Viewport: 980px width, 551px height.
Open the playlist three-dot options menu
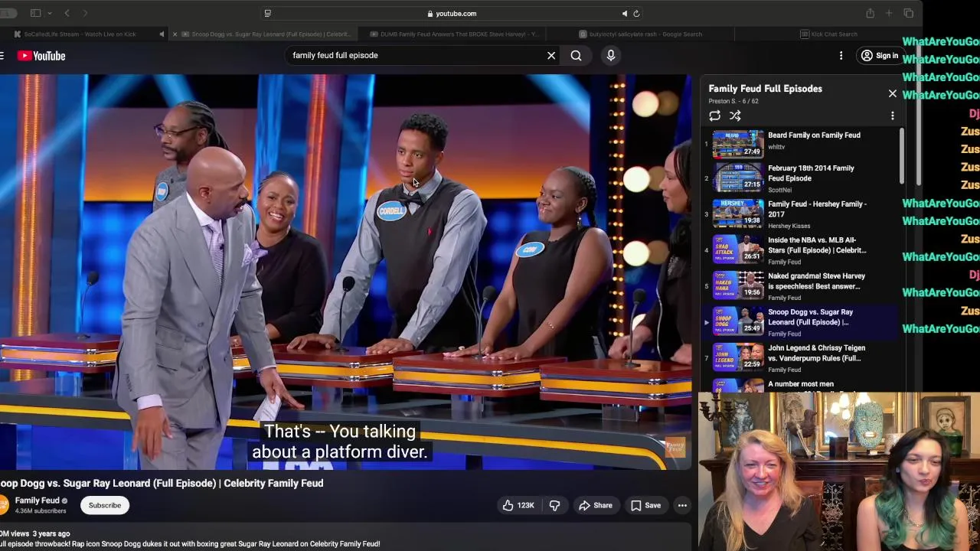pos(892,116)
